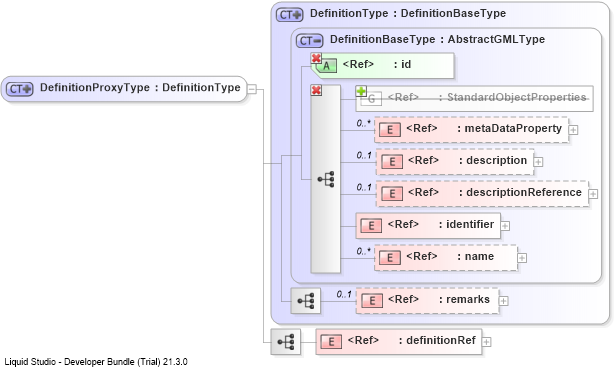Select the '<Ref> : id' attribute text
The width and height of the screenshot is (614, 367).
pyautogui.click(x=377, y=64)
